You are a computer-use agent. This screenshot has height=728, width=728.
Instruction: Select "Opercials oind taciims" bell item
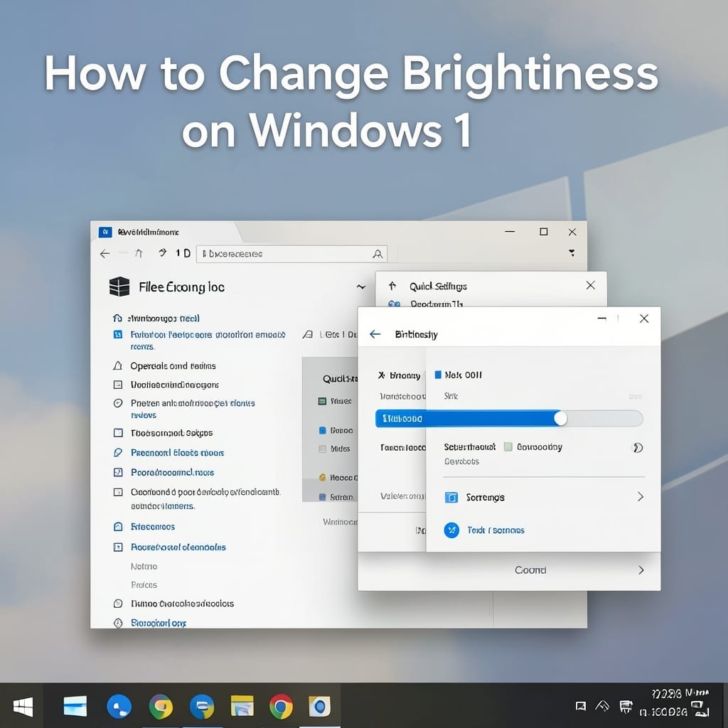(x=165, y=366)
